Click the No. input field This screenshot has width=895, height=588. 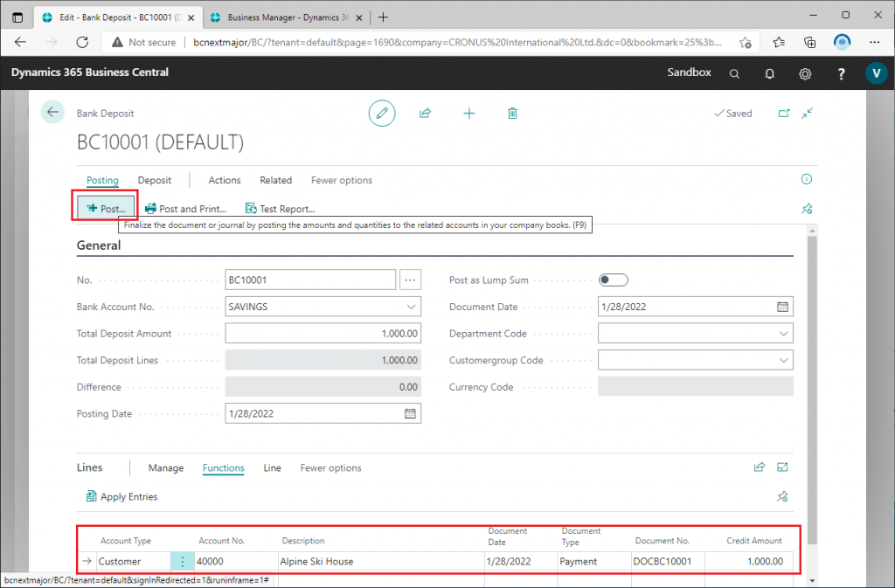coord(310,280)
